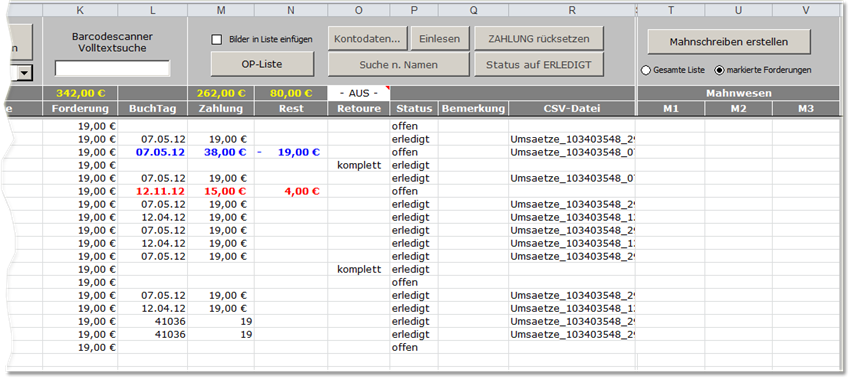Tick the 'Bilder in Liste einfügen' checkbox
The width and height of the screenshot is (850, 379).
[217, 40]
